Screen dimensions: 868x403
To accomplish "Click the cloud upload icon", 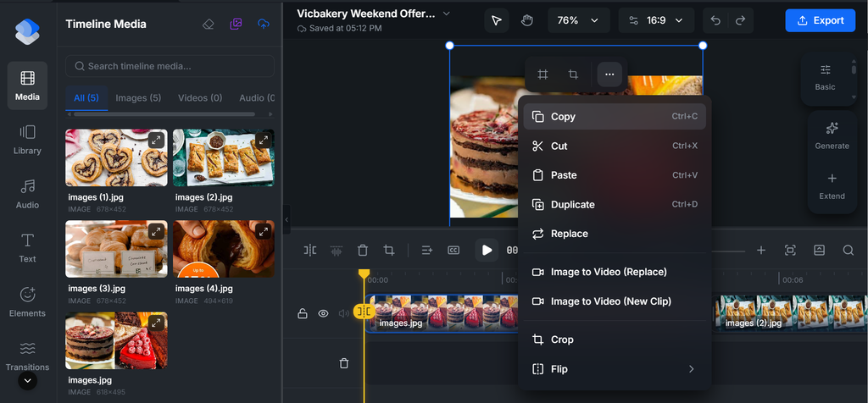I will pos(264,24).
